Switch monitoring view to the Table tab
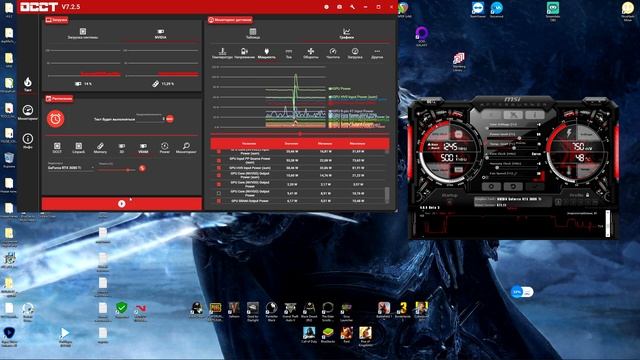The image size is (640, 360). [x=253, y=33]
